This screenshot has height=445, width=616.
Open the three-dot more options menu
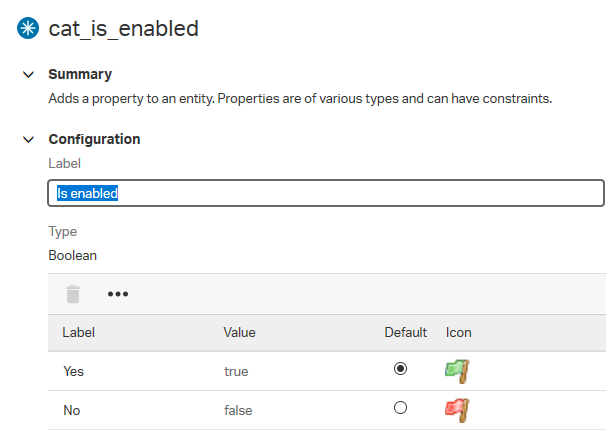[118, 294]
